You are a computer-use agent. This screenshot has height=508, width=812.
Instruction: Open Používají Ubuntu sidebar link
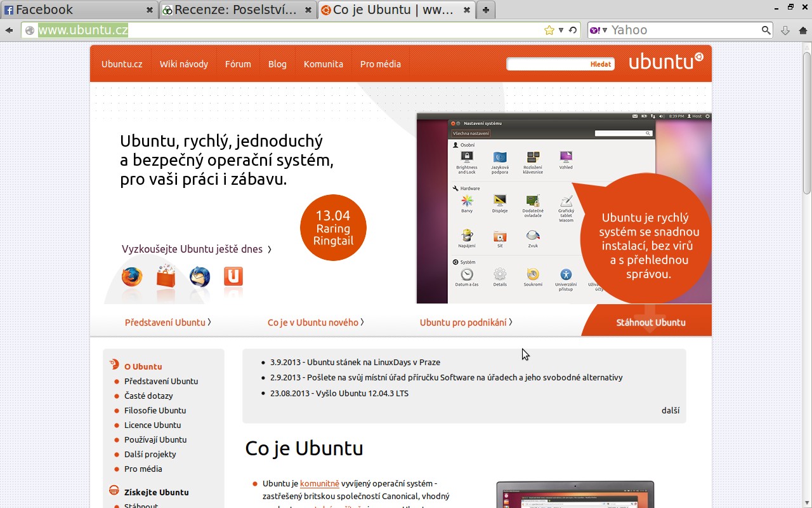click(x=155, y=439)
